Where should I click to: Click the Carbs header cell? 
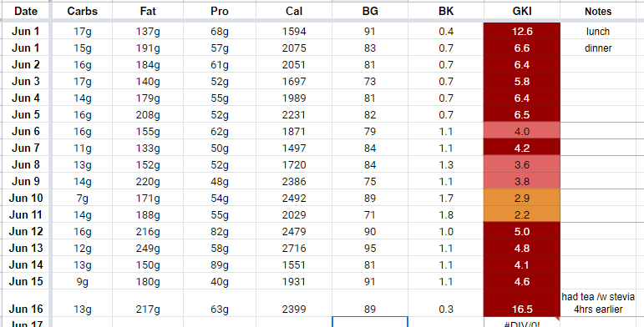click(82, 11)
